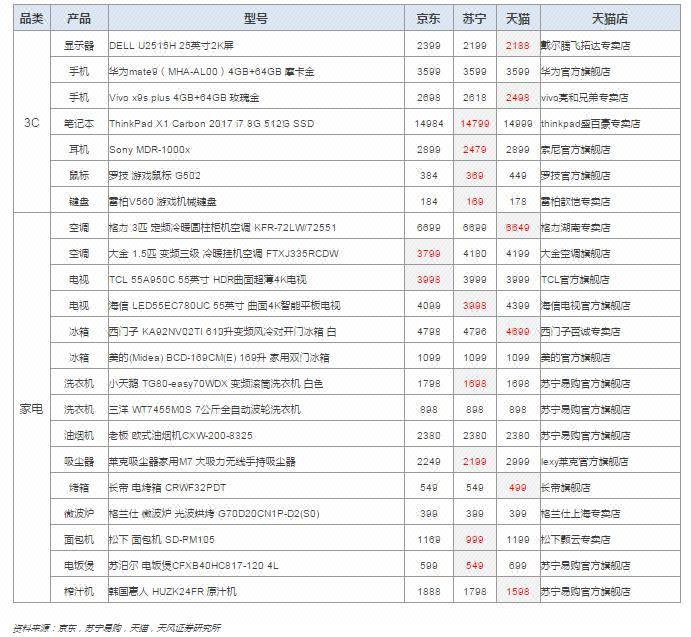The width and height of the screenshot is (691, 637).
Task: Click the 苏宁 column header
Action: point(475,18)
